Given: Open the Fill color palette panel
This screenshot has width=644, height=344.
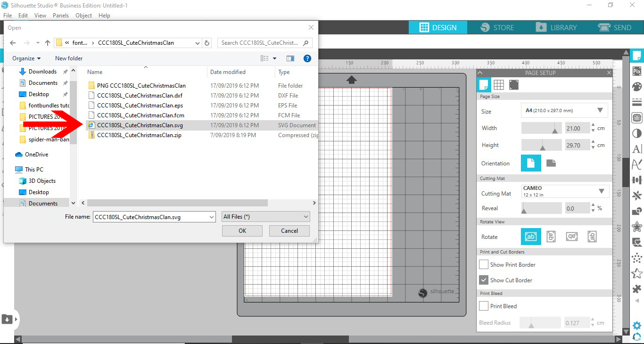Looking at the screenshot, I should tap(637, 87).
